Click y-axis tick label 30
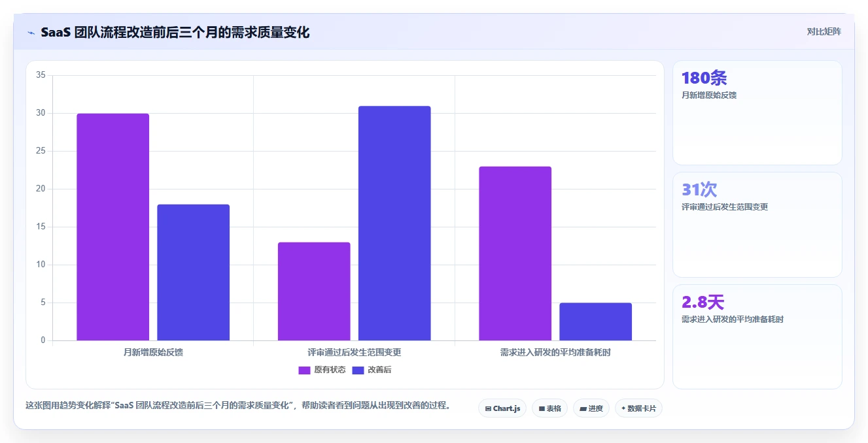Image resolution: width=868 pixels, height=443 pixels. [x=41, y=113]
